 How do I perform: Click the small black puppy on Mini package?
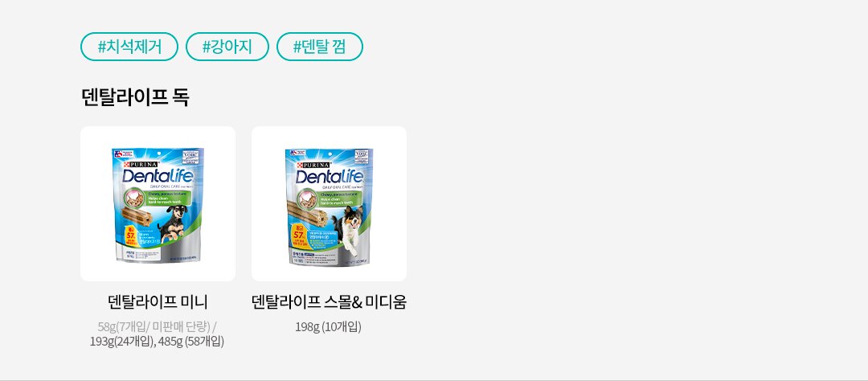point(172,223)
